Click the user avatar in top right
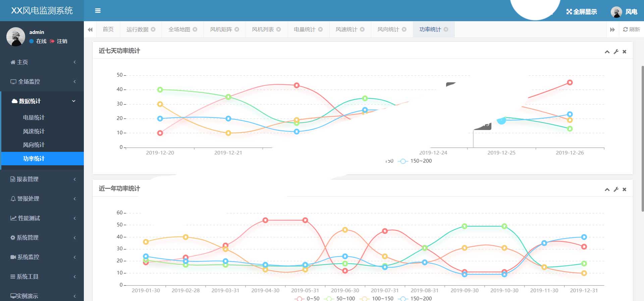This screenshot has width=644, height=301. coord(616,12)
